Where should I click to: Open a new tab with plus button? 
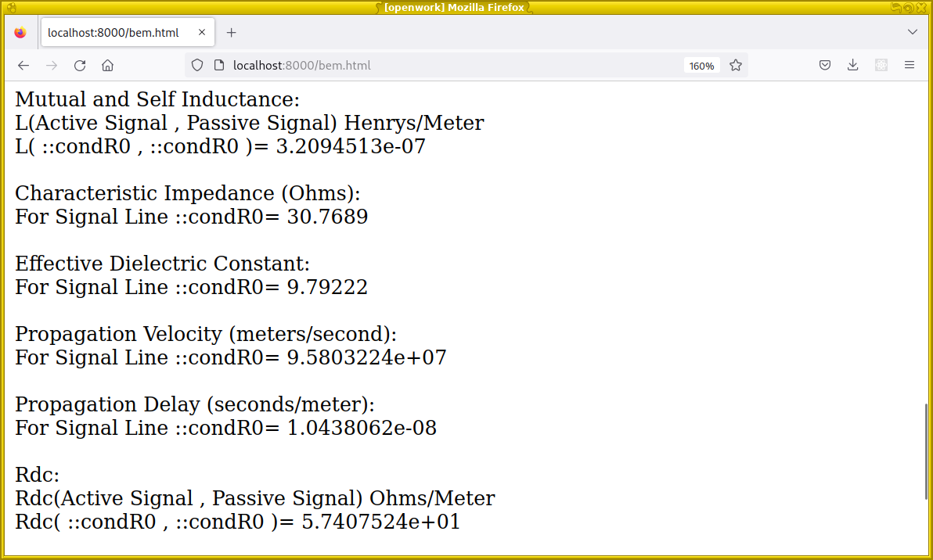pyautogui.click(x=231, y=33)
